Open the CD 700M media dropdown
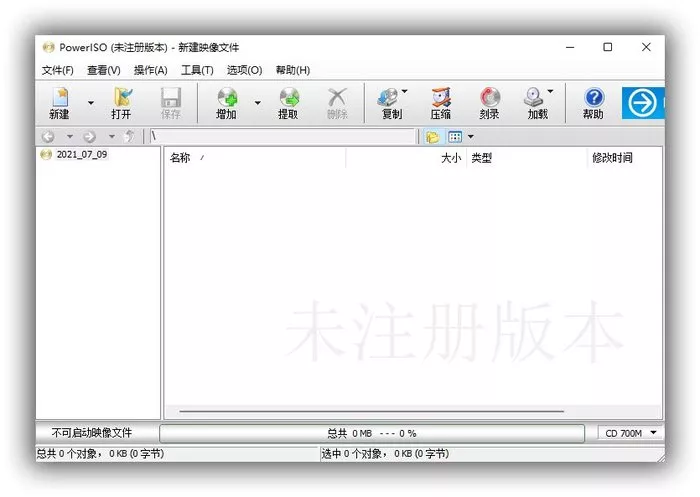 (630, 433)
